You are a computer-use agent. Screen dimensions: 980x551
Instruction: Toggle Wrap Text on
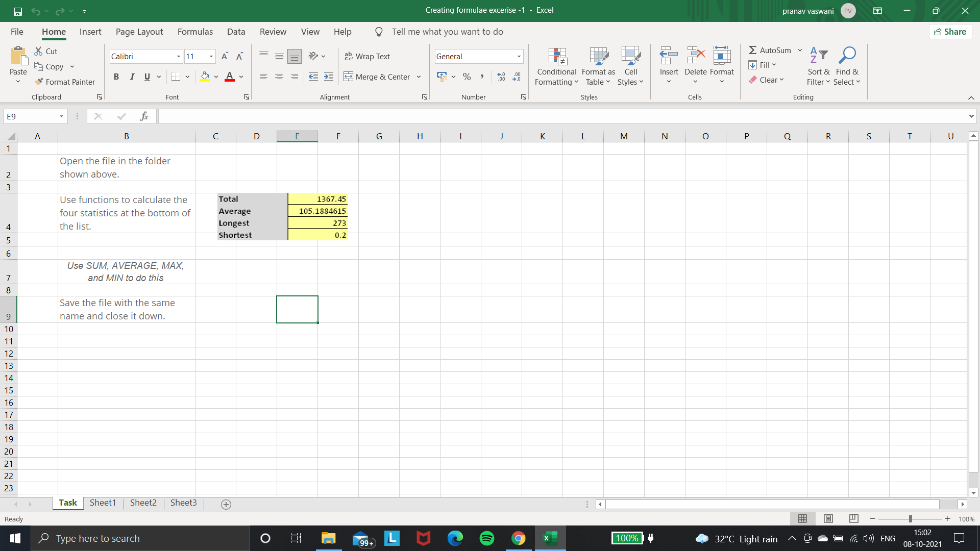point(367,56)
